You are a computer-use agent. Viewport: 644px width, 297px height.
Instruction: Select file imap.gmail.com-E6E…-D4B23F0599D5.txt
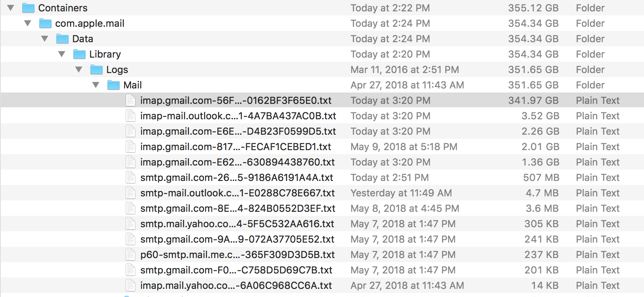(x=238, y=131)
